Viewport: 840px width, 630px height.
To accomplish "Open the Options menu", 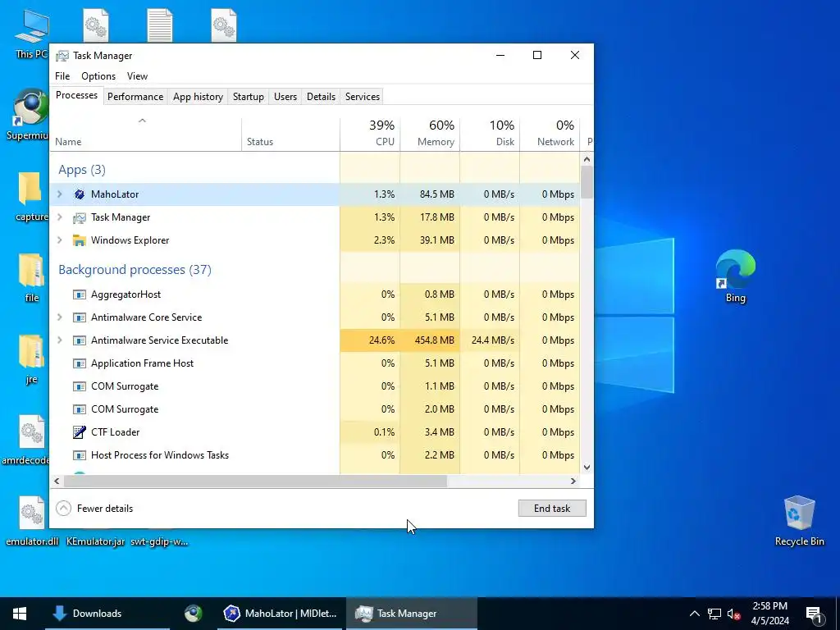I will tap(98, 76).
